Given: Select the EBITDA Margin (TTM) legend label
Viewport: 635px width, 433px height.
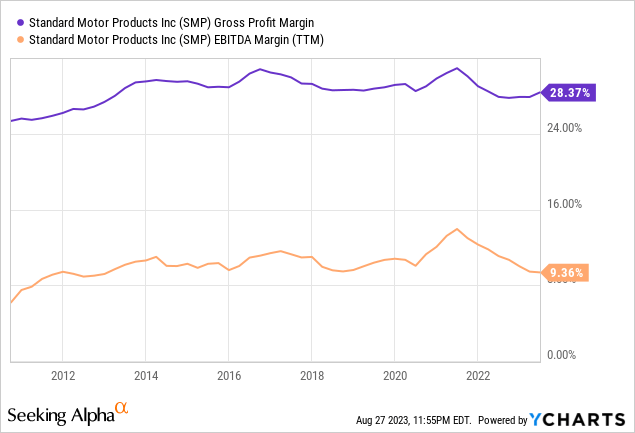Looking at the screenshot, I should click(177, 40).
